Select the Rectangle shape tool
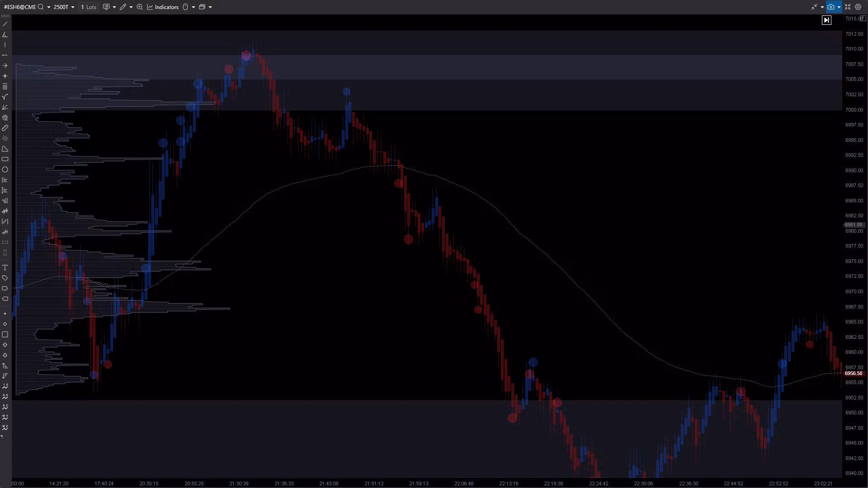Screen dimensions: 868x488 (x=5, y=159)
